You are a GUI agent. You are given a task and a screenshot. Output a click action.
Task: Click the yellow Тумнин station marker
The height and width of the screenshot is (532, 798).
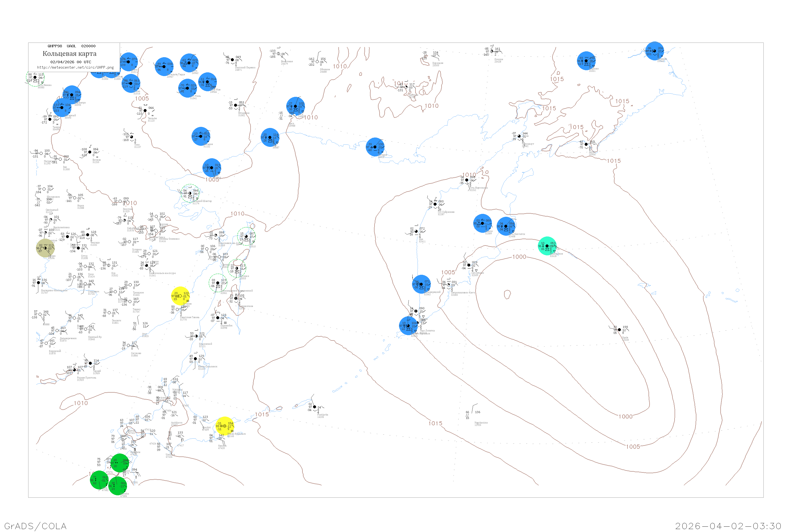coord(180,296)
